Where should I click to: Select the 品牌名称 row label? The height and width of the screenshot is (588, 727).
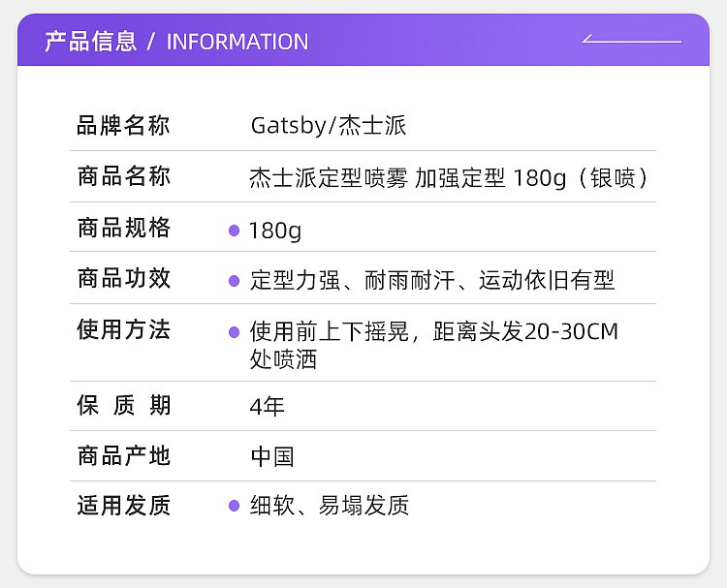123,126
